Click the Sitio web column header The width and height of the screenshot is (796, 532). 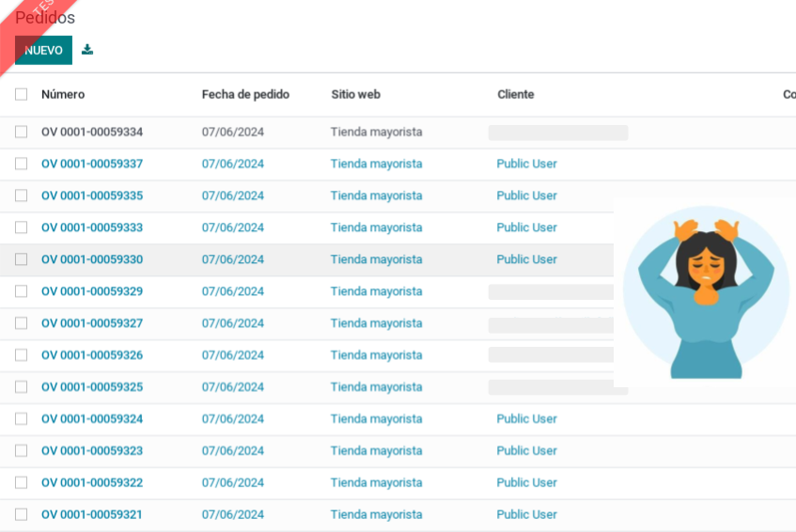tap(355, 94)
